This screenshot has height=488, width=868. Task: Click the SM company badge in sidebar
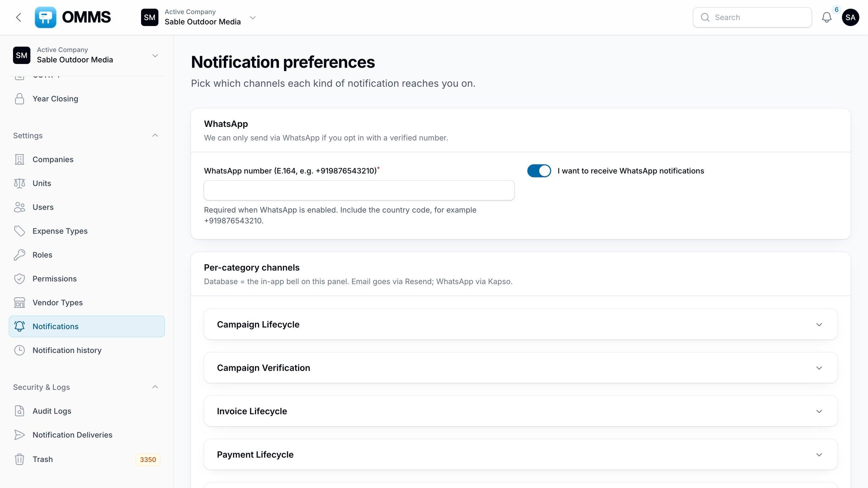22,55
